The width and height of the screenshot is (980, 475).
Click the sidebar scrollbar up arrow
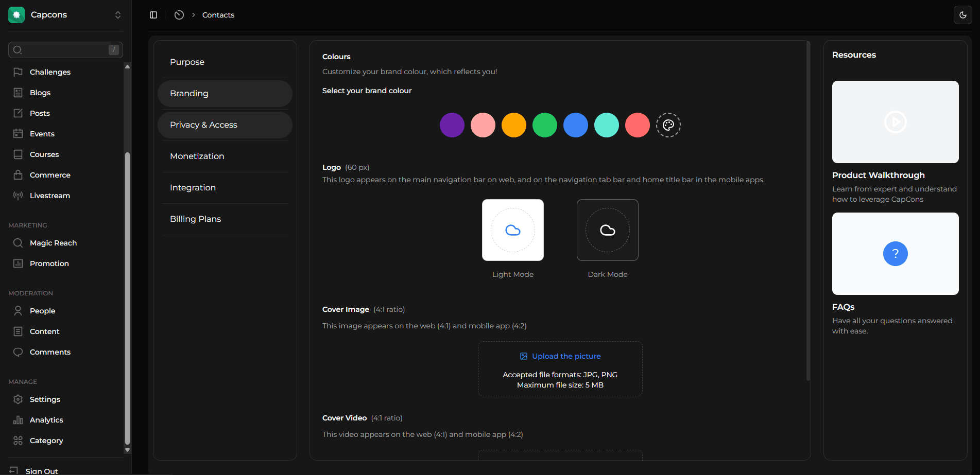point(127,66)
